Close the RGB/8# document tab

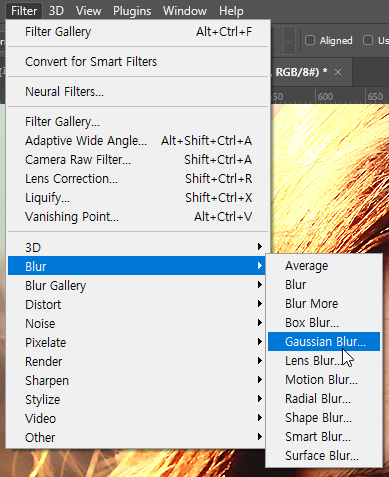click(x=338, y=72)
